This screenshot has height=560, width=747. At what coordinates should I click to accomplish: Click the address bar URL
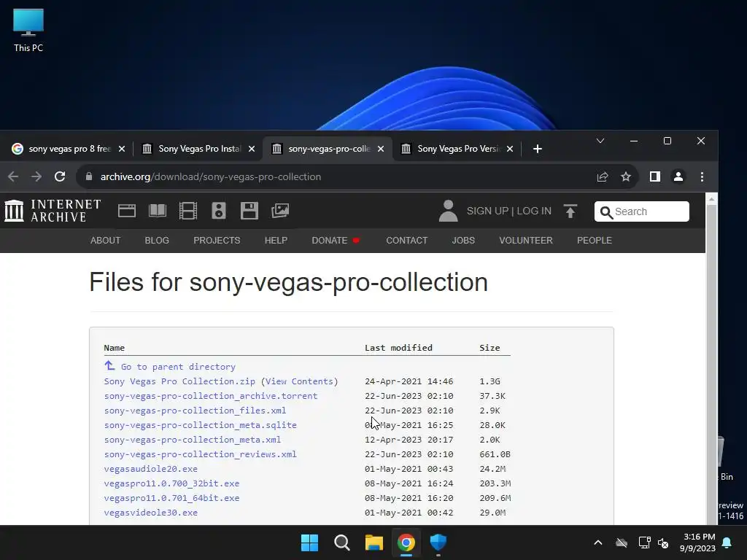pos(211,176)
